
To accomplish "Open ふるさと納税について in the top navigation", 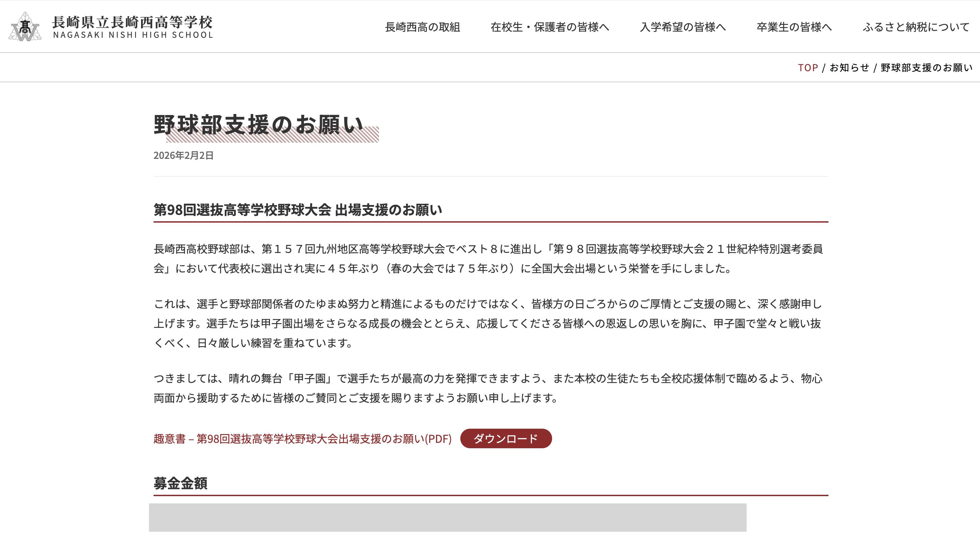I will pos(916,27).
